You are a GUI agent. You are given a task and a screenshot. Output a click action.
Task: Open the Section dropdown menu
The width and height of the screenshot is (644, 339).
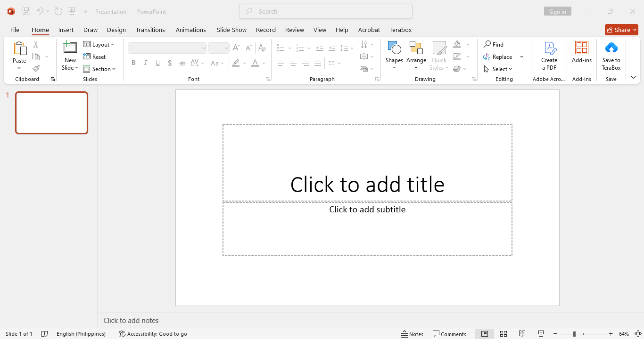pyautogui.click(x=99, y=69)
